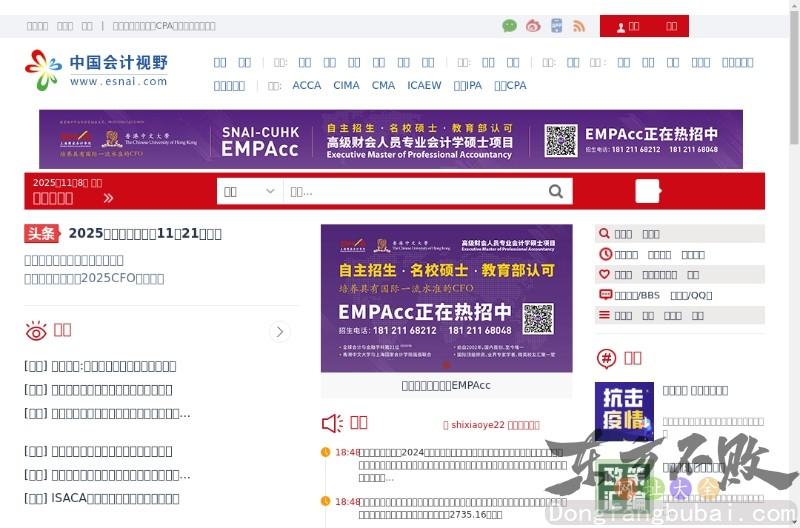800x528 pixels.
Task: Open the QQ link in right sidebar
Action: click(691, 295)
